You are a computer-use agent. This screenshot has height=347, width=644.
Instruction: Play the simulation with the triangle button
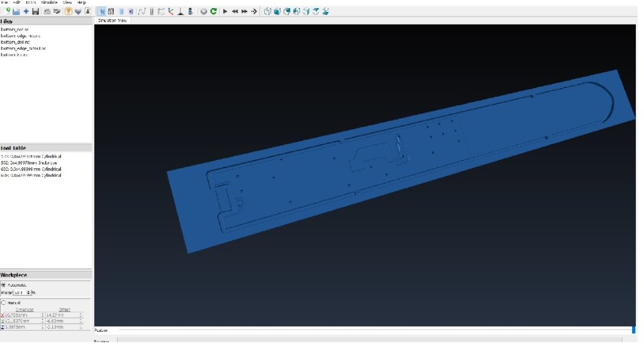pos(225,11)
